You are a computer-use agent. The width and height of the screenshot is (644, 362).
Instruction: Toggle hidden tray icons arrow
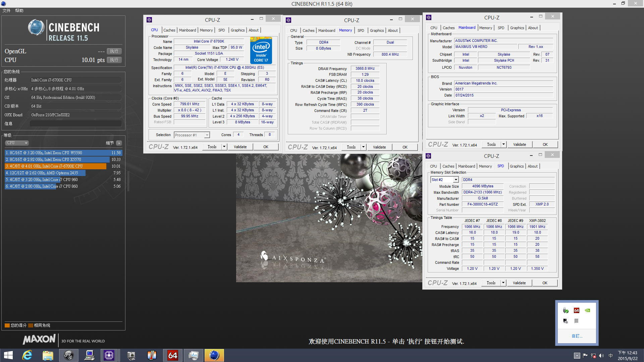click(577, 356)
